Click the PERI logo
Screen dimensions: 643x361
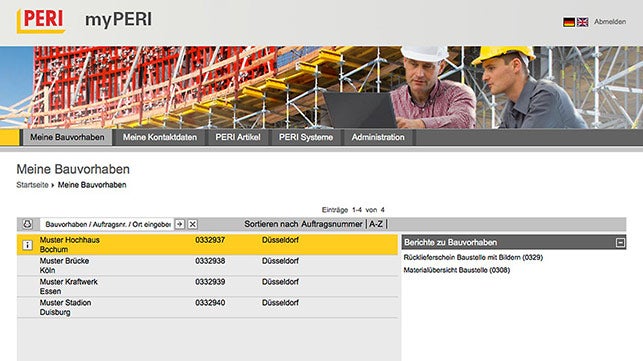(x=41, y=21)
